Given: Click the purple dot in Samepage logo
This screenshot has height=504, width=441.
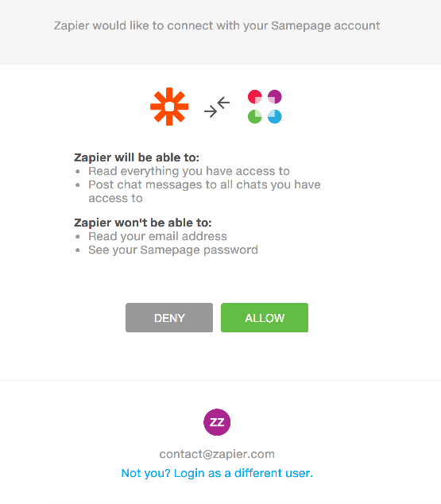Looking at the screenshot, I should [x=275, y=97].
